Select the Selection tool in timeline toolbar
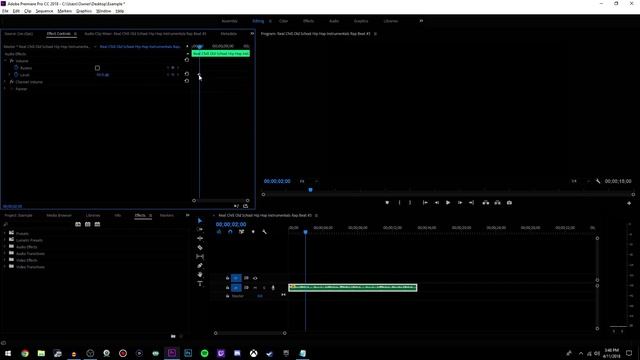This screenshot has height=360, width=640. click(200, 221)
